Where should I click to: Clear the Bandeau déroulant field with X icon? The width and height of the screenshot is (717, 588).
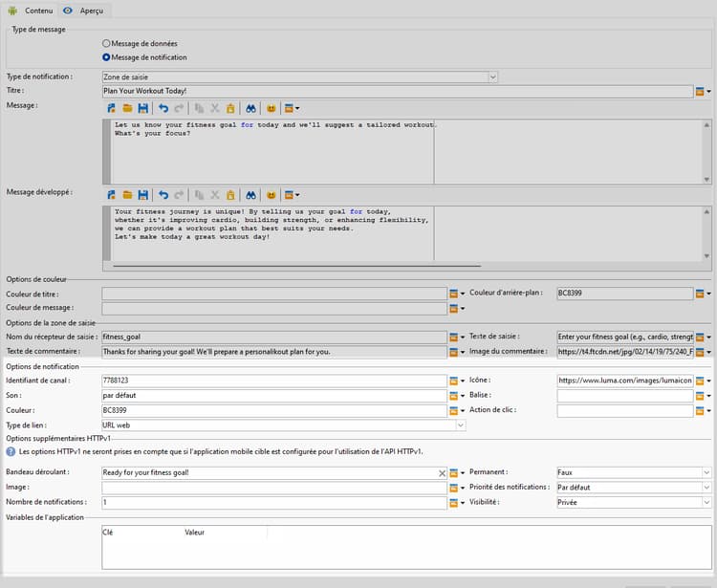[442, 473]
